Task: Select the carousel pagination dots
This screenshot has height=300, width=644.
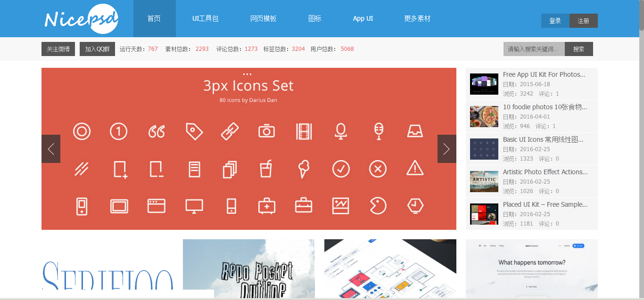Action: point(247,74)
